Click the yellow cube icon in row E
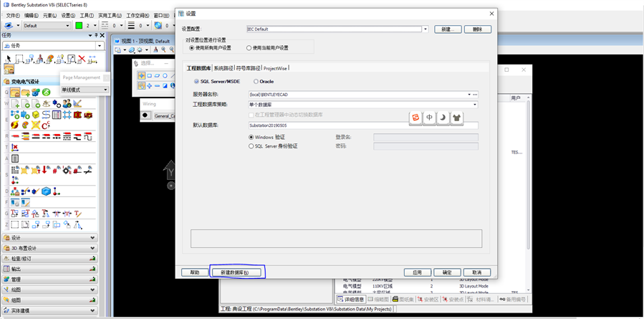Screen dimensions: 644x319 [x=36, y=115]
